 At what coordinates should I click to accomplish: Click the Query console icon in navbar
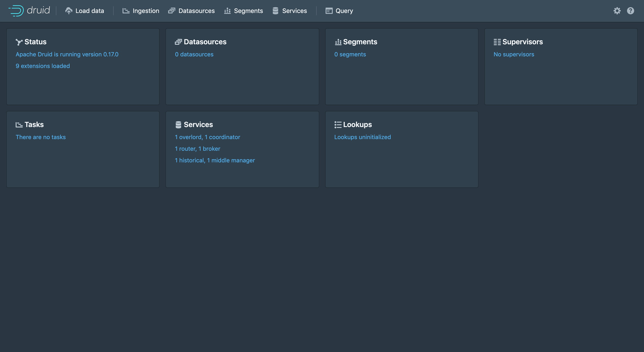coord(328,11)
